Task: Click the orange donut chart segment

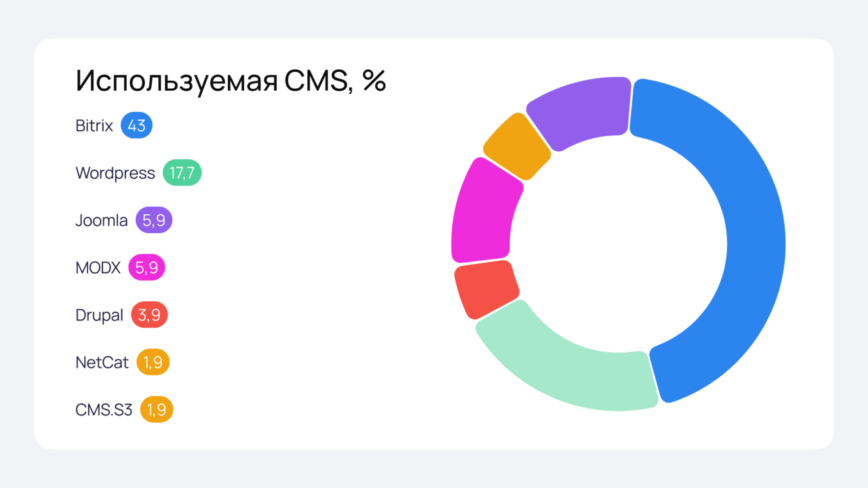Action: (x=517, y=146)
